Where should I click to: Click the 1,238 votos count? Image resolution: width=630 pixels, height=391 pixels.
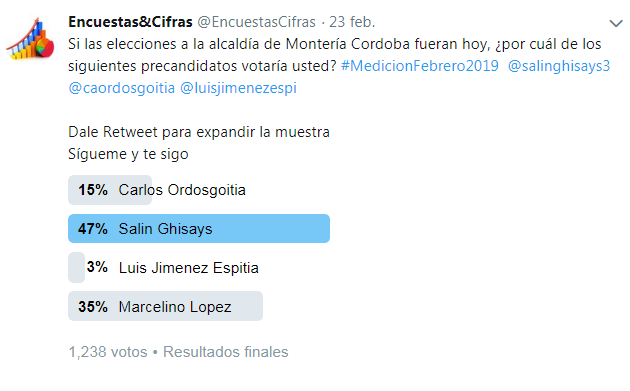[x=108, y=352]
